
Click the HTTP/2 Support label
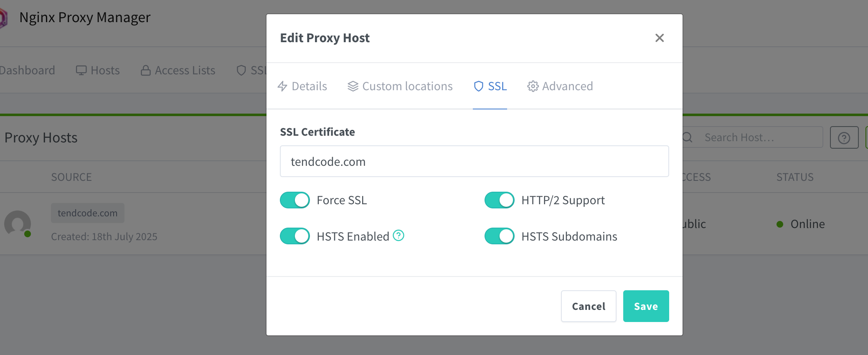pos(563,200)
